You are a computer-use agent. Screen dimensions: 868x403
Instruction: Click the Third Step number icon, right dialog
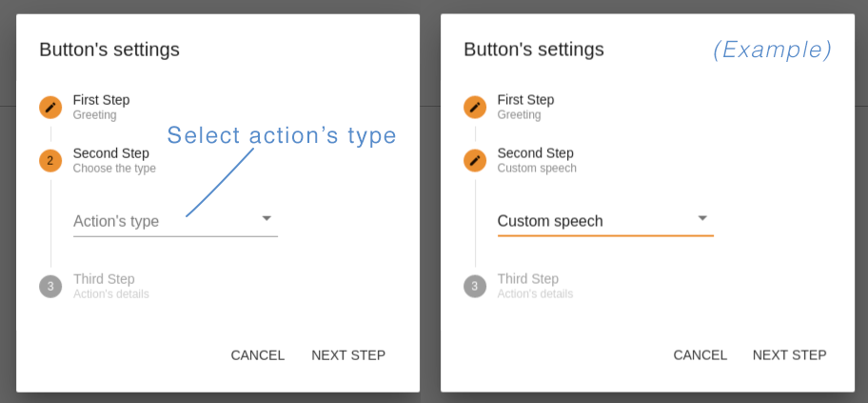[x=475, y=286]
